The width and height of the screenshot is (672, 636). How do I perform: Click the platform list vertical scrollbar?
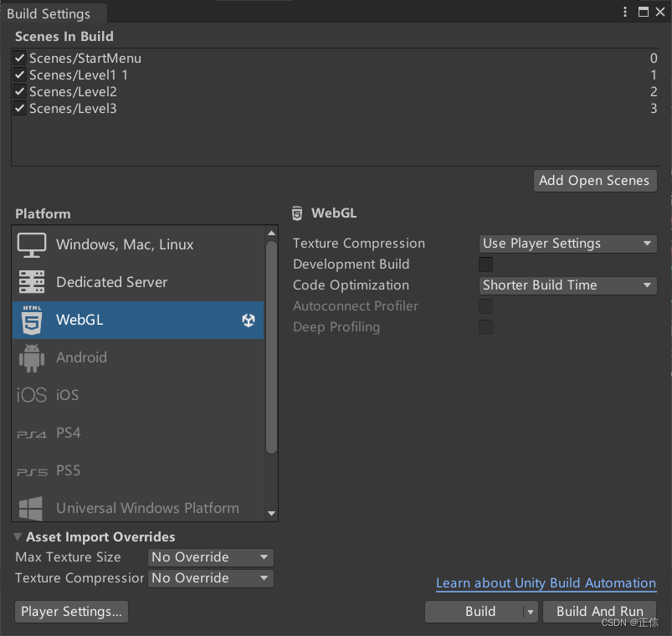pyautogui.click(x=271, y=347)
